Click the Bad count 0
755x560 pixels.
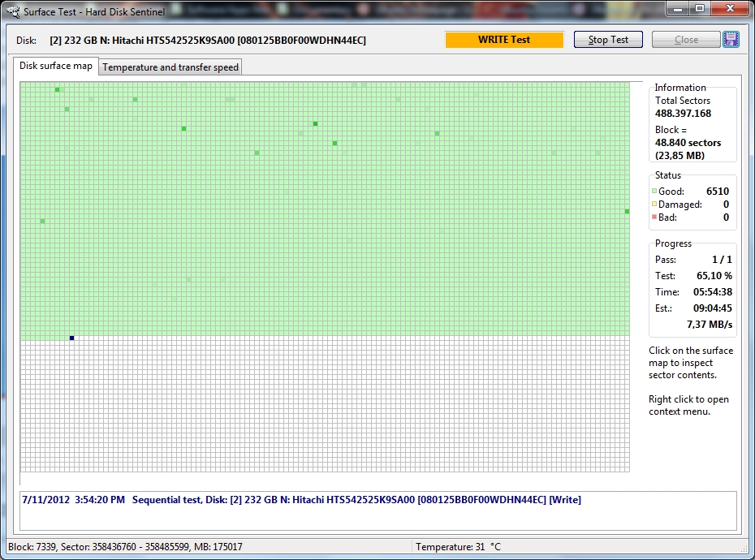click(x=726, y=218)
